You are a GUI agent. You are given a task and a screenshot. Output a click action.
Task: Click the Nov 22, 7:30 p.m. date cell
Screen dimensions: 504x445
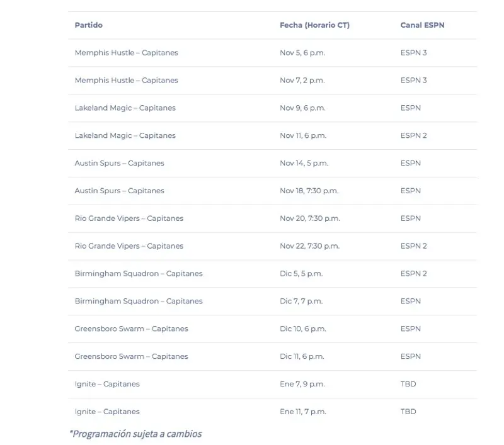tap(309, 246)
